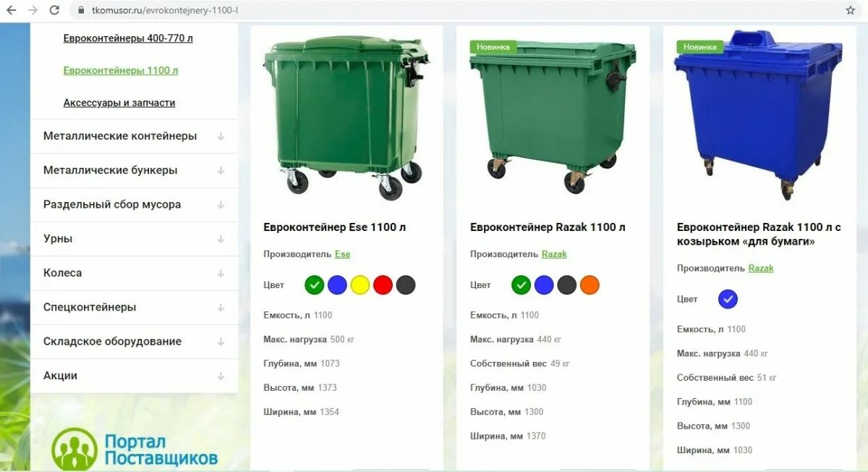
Task: Open Аксессуары и запчасти submenu item
Action: tap(119, 103)
